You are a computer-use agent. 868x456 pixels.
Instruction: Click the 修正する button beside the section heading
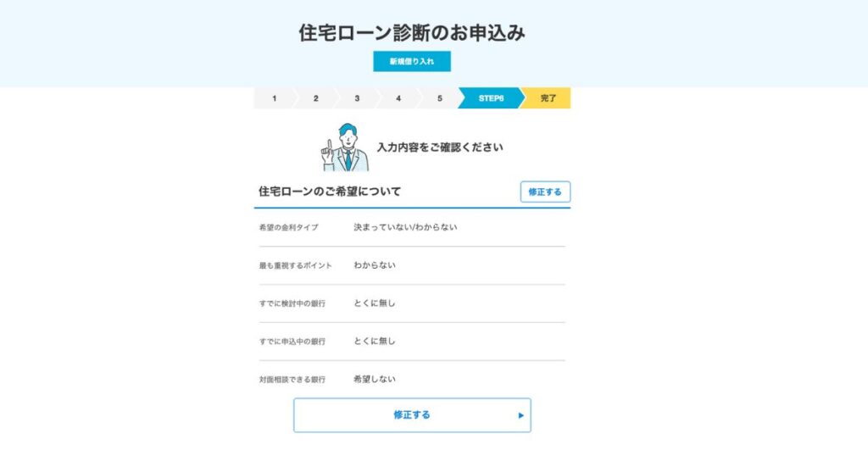click(545, 192)
